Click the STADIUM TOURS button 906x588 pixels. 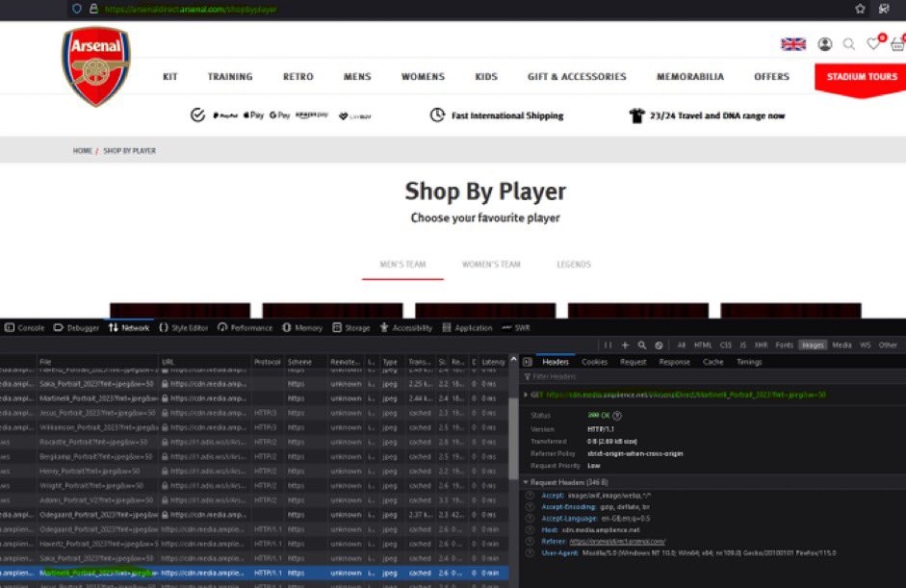point(861,78)
